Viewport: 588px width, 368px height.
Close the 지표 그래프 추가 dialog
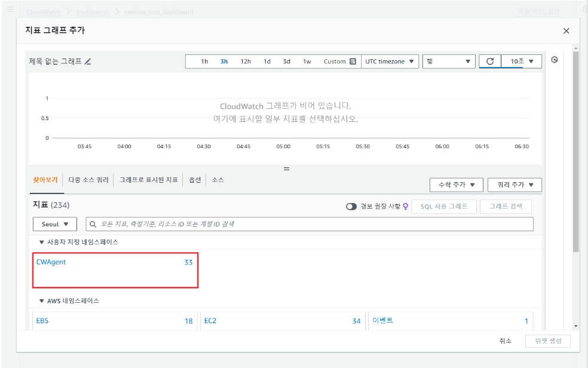(566, 30)
